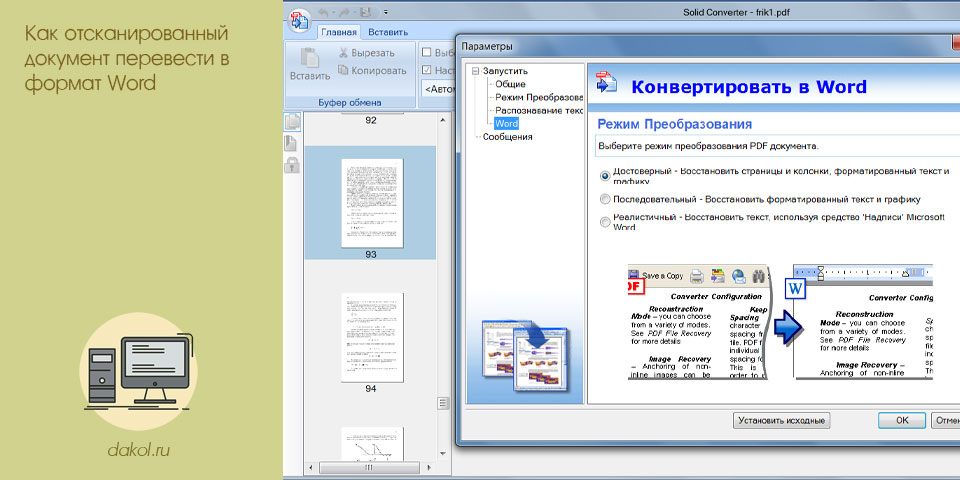The width and height of the screenshot is (960, 480).
Task: Click the conversion artwork below the settings tree
Action: (x=525, y=356)
